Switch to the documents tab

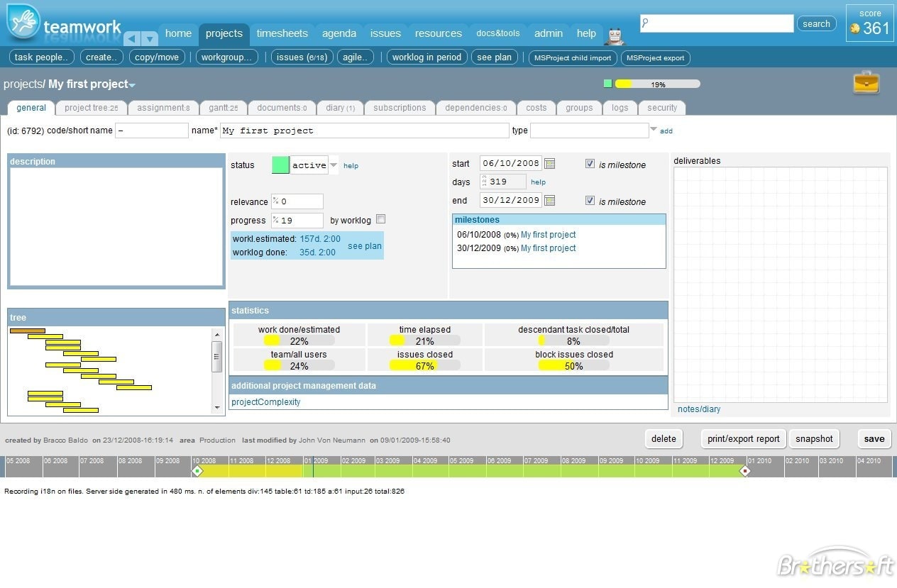[282, 108]
